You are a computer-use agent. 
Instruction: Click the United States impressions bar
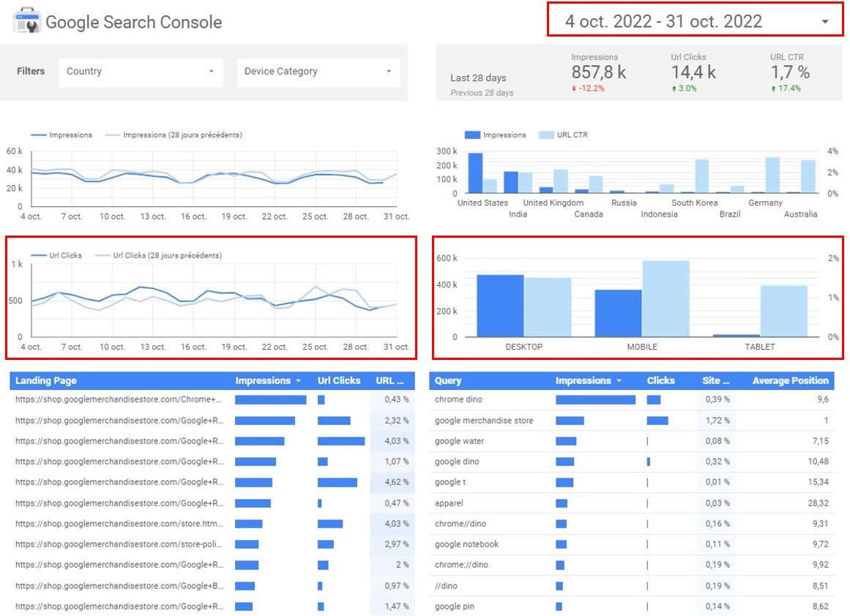pyautogui.click(x=475, y=173)
